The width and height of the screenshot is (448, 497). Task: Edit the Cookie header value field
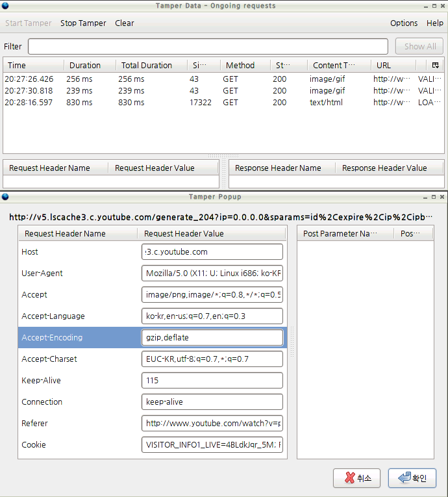[x=212, y=444]
